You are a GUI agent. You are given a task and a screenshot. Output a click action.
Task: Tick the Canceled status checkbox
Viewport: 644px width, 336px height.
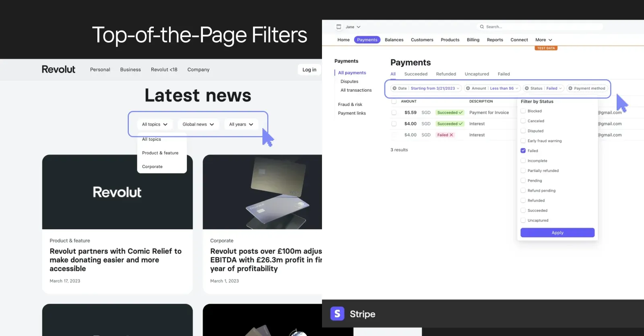click(x=523, y=121)
